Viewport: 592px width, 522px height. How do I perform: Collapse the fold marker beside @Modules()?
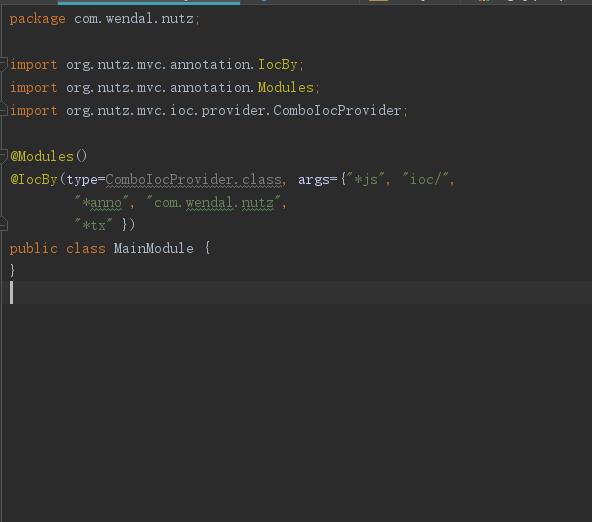point(3,156)
